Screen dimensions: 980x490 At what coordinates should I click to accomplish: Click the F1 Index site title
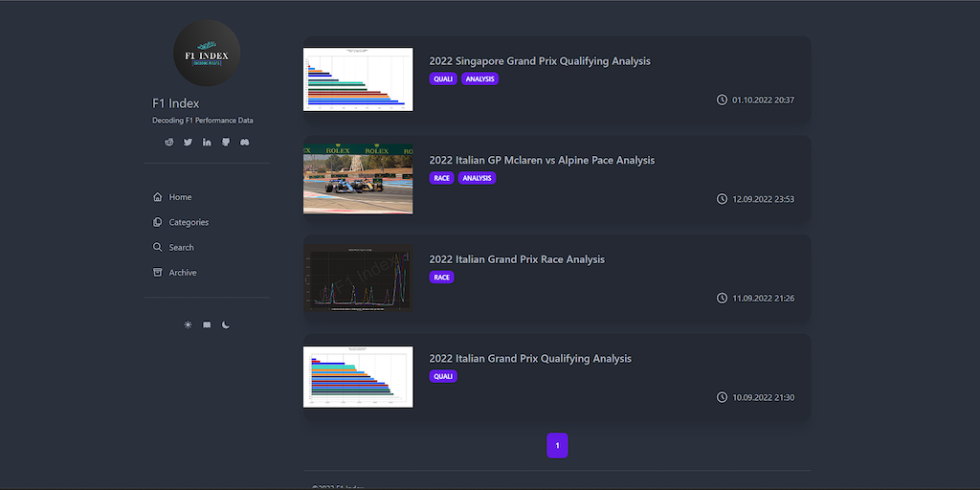point(176,103)
